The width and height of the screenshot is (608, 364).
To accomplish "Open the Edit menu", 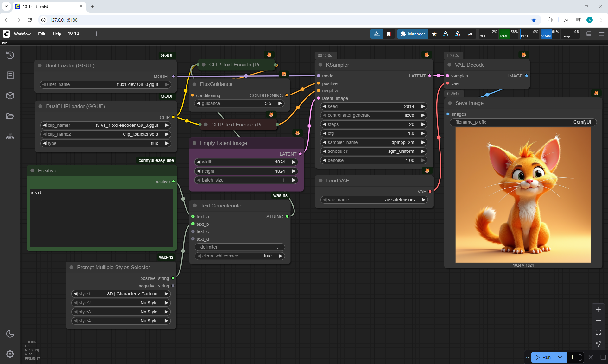I will [x=41, y=34].
